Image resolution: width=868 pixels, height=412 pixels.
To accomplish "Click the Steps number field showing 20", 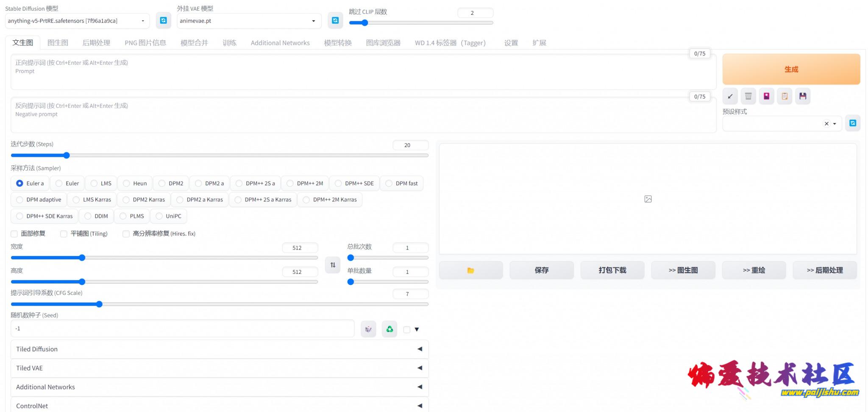I will tap(410, 145).
